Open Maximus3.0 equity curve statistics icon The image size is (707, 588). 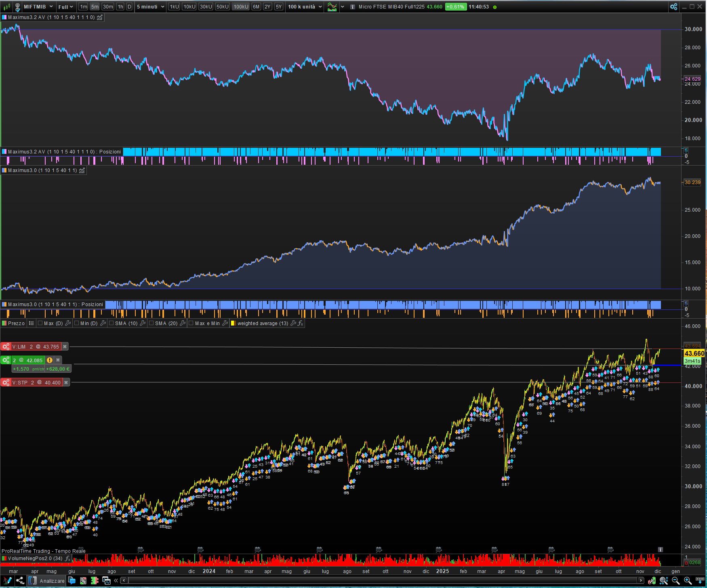pyautogui.click(x=82, y=170)
